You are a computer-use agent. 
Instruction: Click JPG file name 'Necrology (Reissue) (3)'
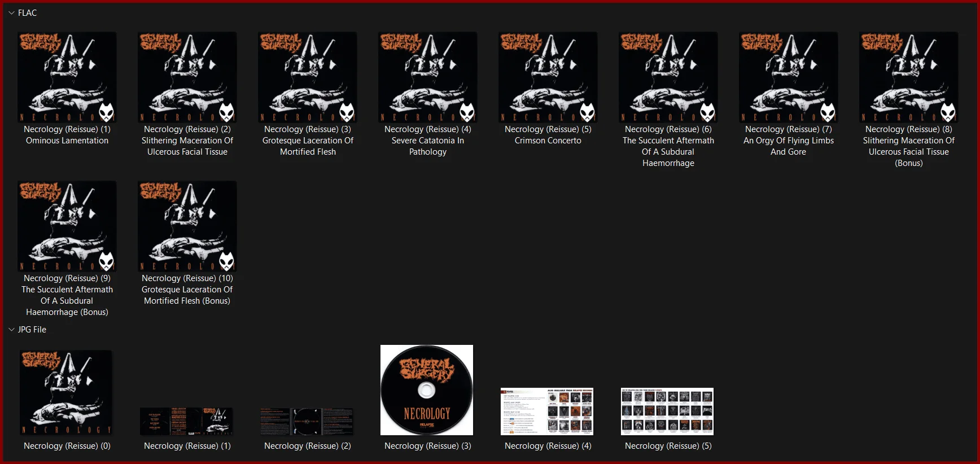tap(428, 446)
